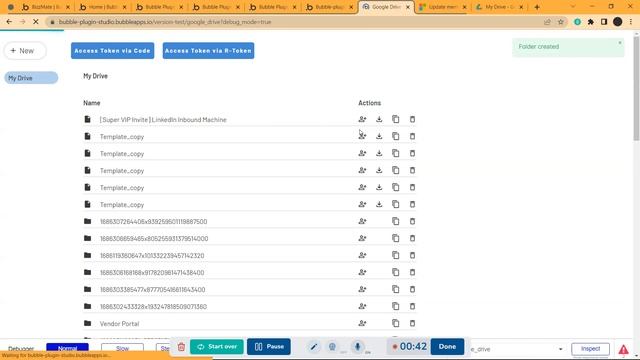Select My Drive in the sidebar
This screenshot has width=640, height=360.
pos(31,78)
